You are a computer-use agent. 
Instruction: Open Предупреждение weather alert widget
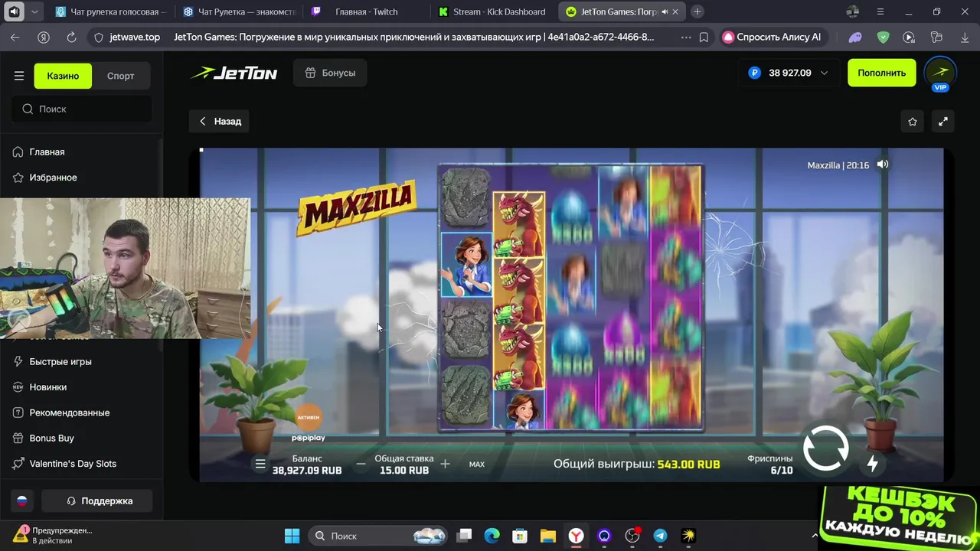pyautogui.click(x=54, y=535)
